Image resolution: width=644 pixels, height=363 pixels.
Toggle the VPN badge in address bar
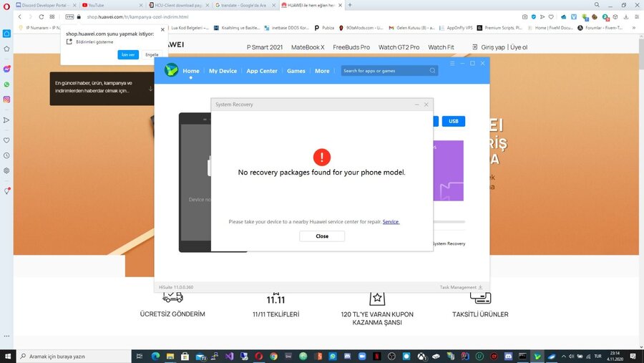coord(69,17)
